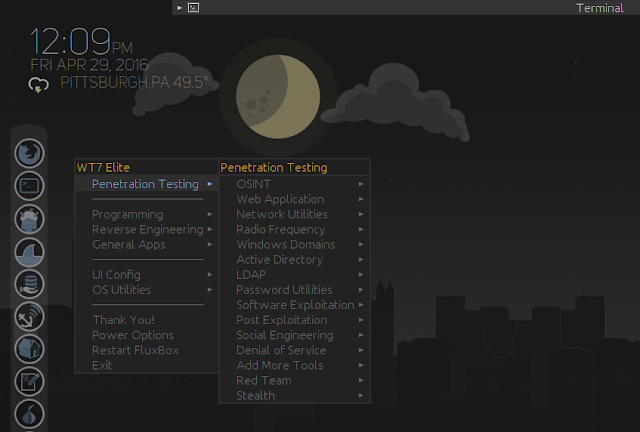Expand the Network Utilities submenu arrow

361,214
